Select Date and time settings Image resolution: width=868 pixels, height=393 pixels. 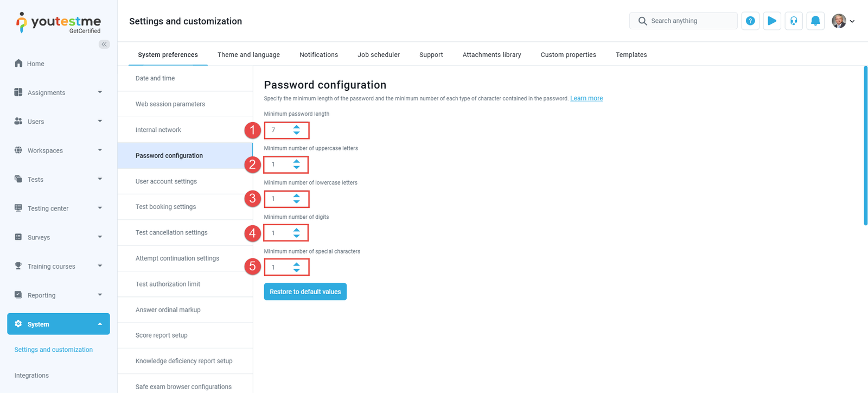pyautogui.click(x=186, y=78)
